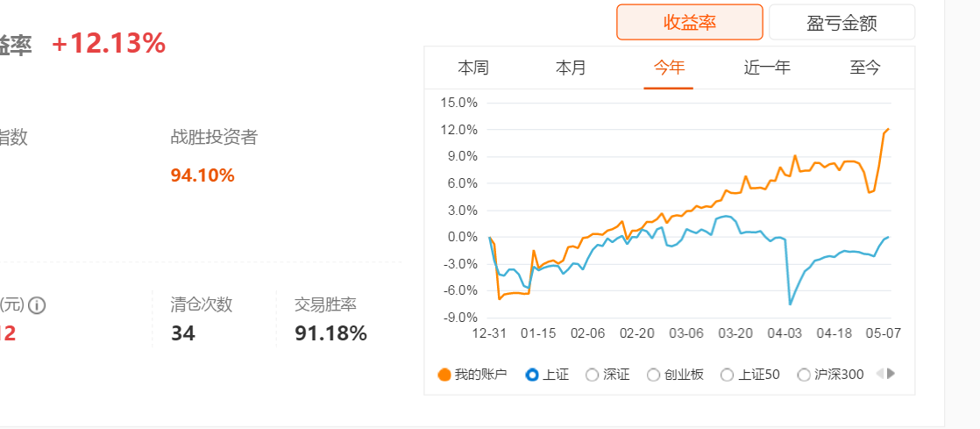Click the 清仓次数 34 value

(x=182, y=334)
